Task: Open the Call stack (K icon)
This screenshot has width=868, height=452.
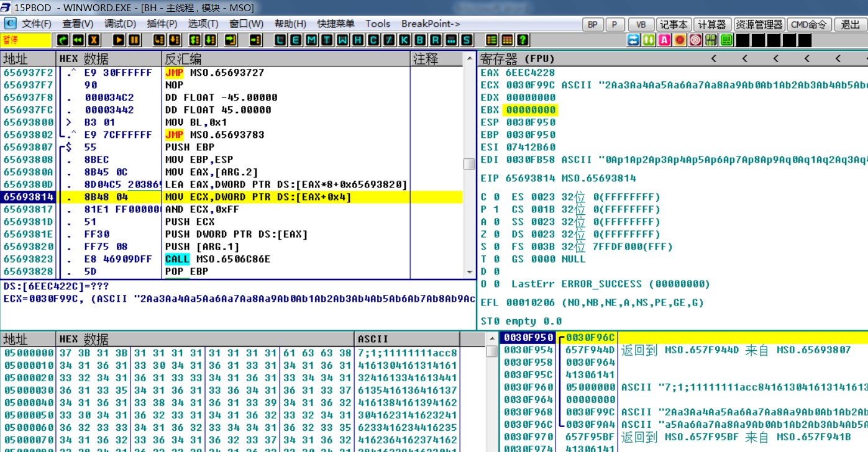Action: pyautogui.click(x=405, y=40)
